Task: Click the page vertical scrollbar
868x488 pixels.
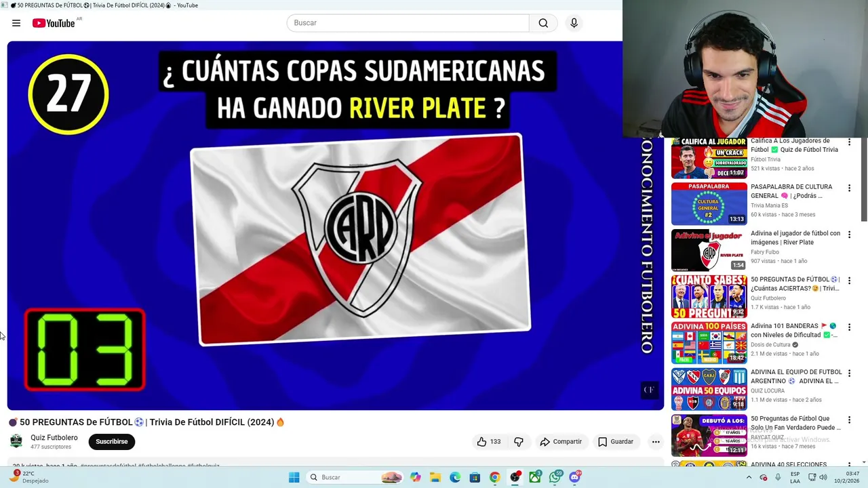Action: [864, 180]
